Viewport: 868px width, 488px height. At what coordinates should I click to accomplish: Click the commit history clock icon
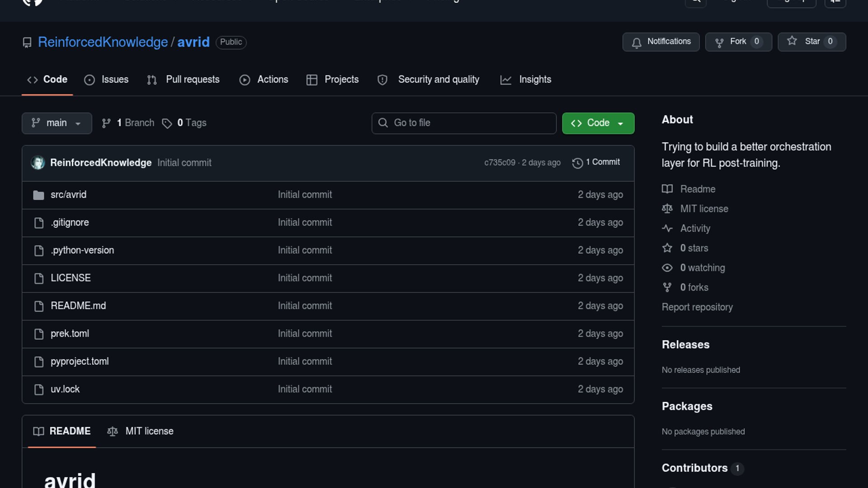coord(577,163)
